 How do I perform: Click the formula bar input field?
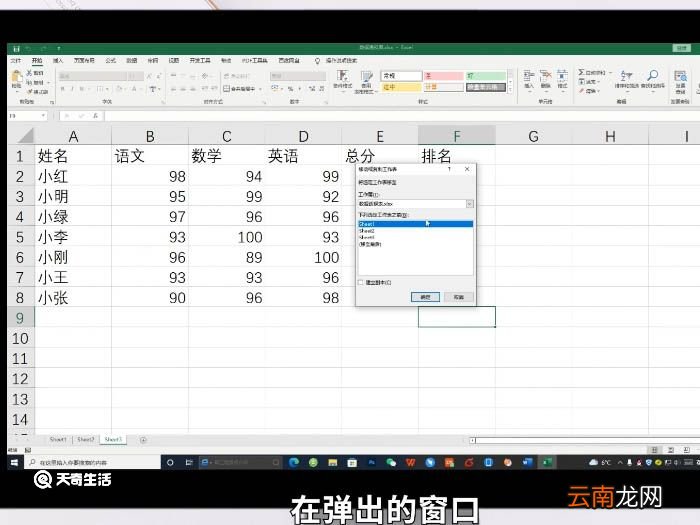point(402,116)
